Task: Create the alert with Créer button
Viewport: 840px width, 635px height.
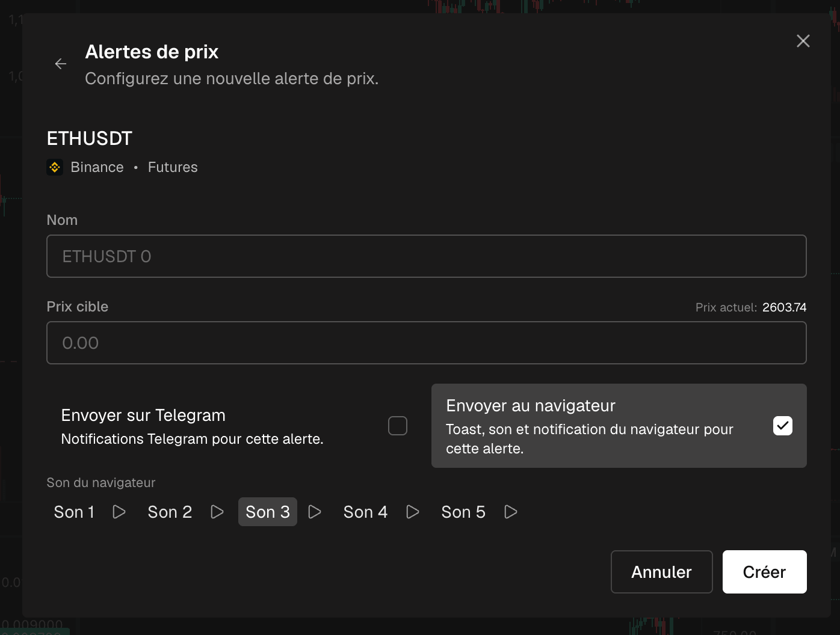Action: tap(765, 572)
